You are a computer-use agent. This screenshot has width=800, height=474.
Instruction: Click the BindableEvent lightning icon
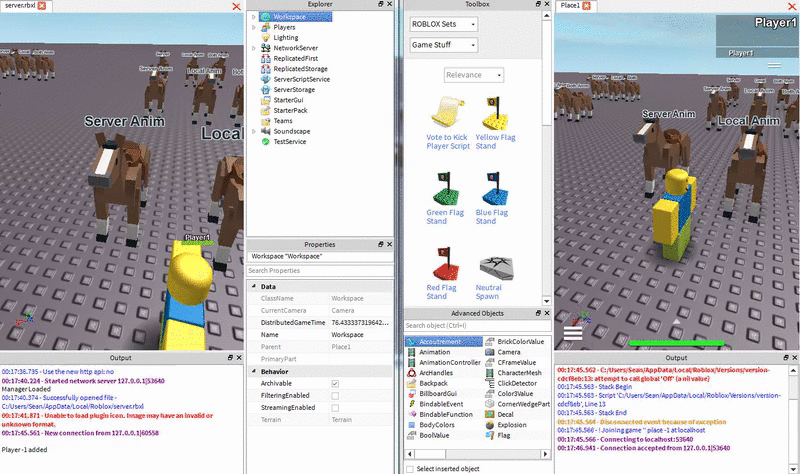pyautogui.click(x=411, y=404)
